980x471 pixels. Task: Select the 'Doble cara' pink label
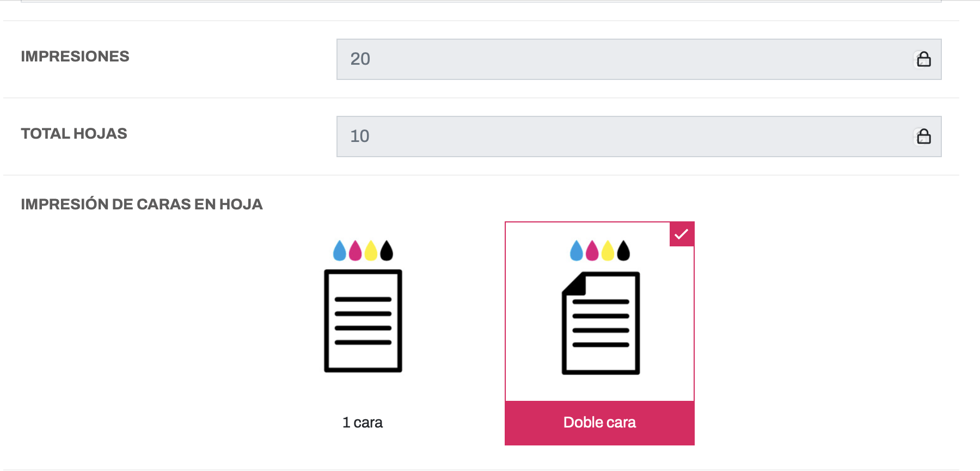click(599, 423)
